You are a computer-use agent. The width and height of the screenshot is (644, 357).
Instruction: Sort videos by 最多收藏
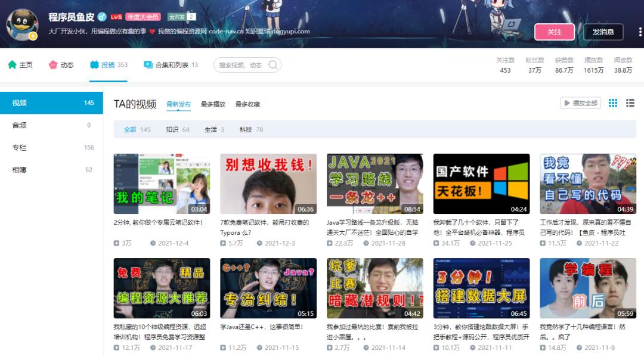point(247,104)
